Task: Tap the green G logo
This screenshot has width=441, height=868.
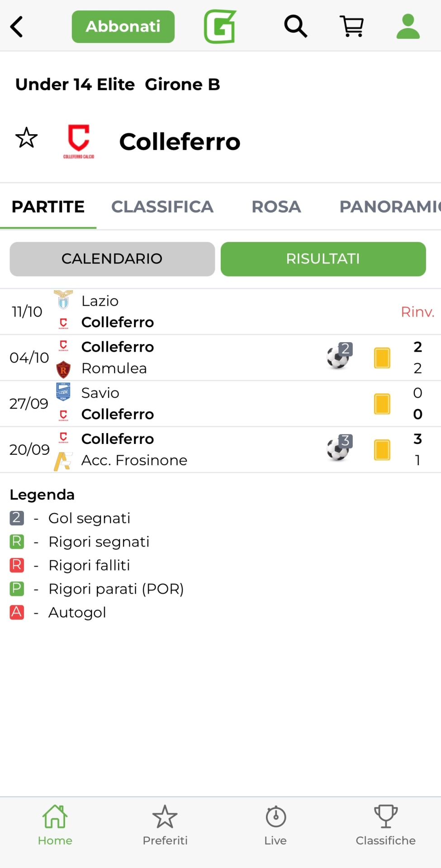Action: tap(220, 27)
